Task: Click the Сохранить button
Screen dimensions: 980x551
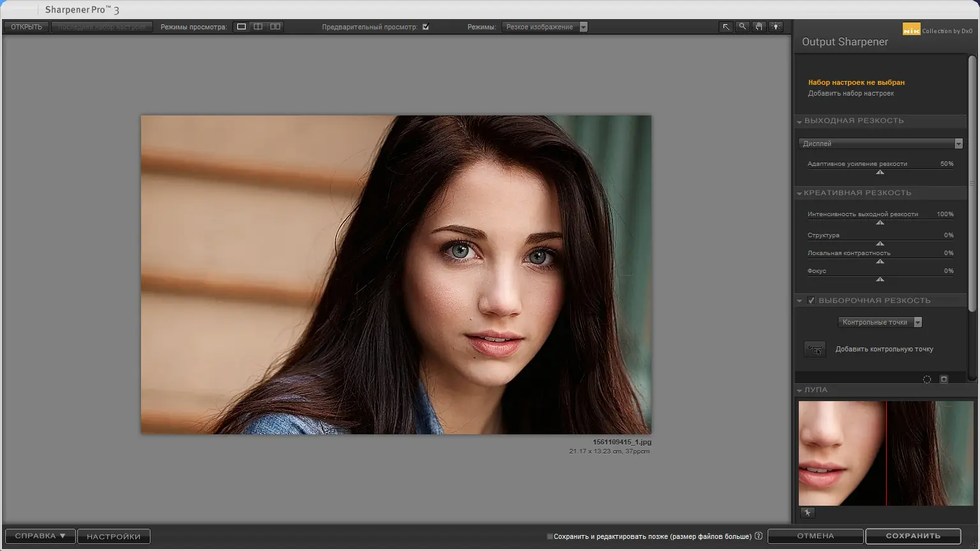Action: 913,536
